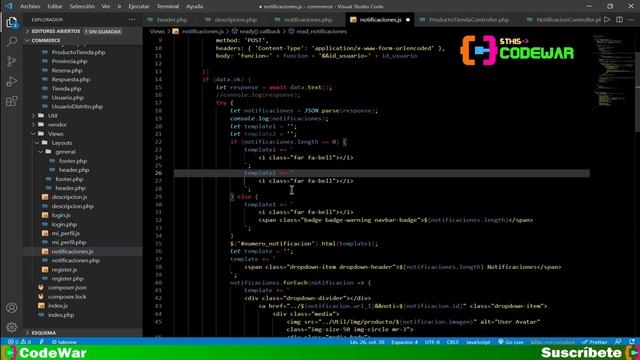Open composer.lock in explorer

point(67,297)
